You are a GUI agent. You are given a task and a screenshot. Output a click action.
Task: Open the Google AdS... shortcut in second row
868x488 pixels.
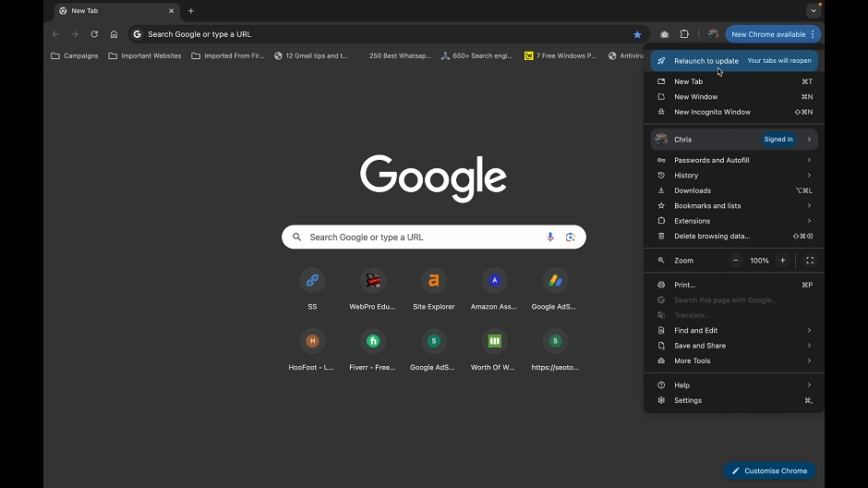coord(433,350)
